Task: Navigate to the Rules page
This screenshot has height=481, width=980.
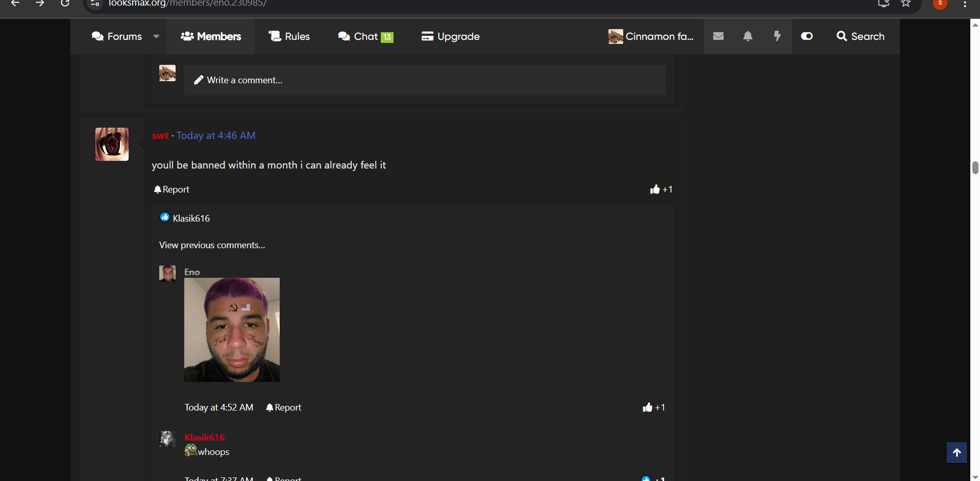Action: 289,36
